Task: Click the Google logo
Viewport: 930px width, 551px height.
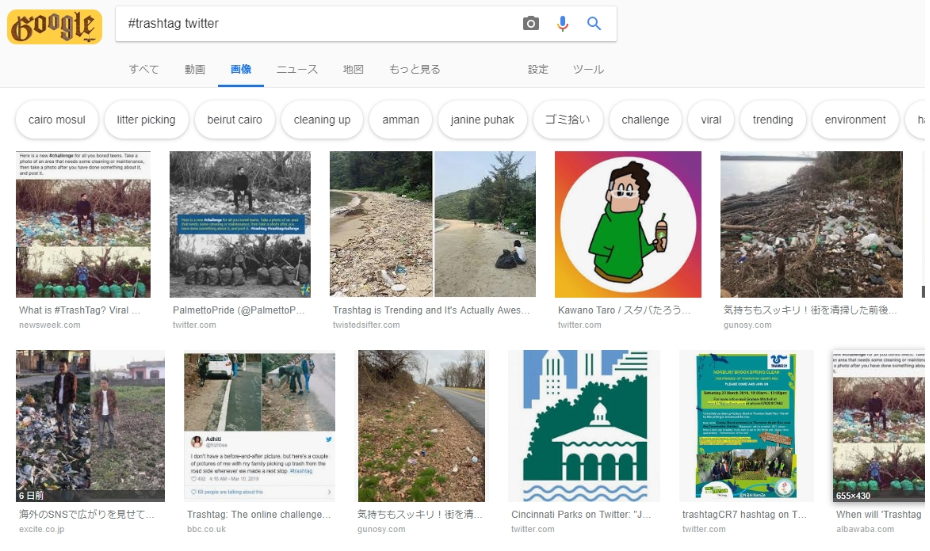Action: [x=54, y=26]
